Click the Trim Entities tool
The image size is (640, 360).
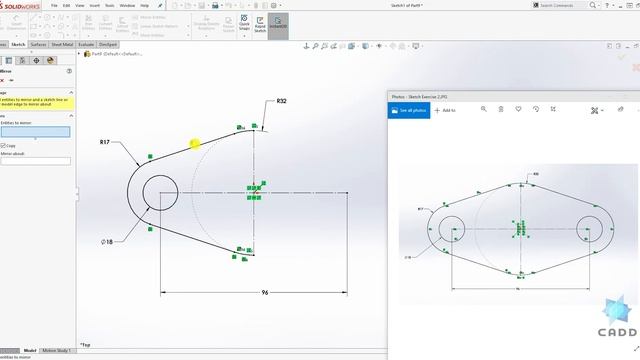tap(88, 23)
